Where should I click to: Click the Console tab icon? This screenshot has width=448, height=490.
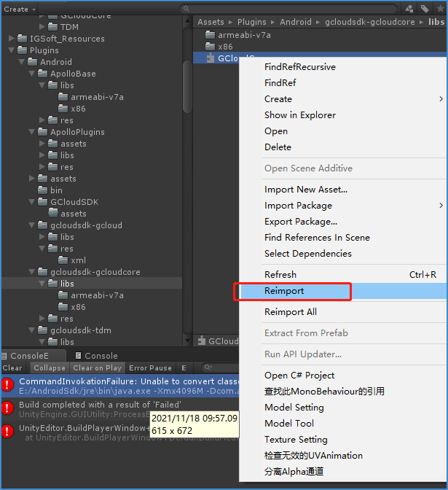pos(79,356)
